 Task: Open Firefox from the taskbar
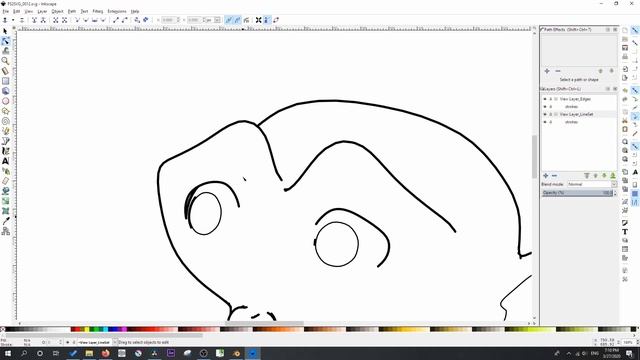[x=105, y=353]
